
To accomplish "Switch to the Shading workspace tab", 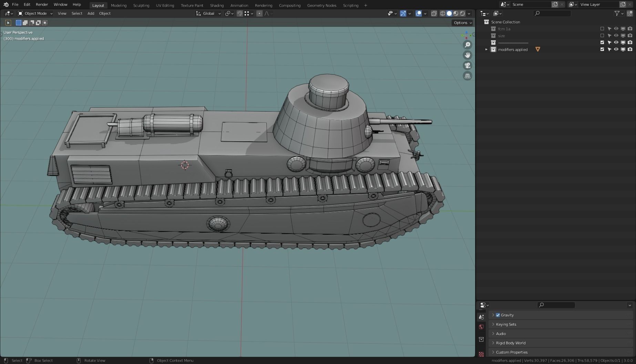I will pos(217,5).
